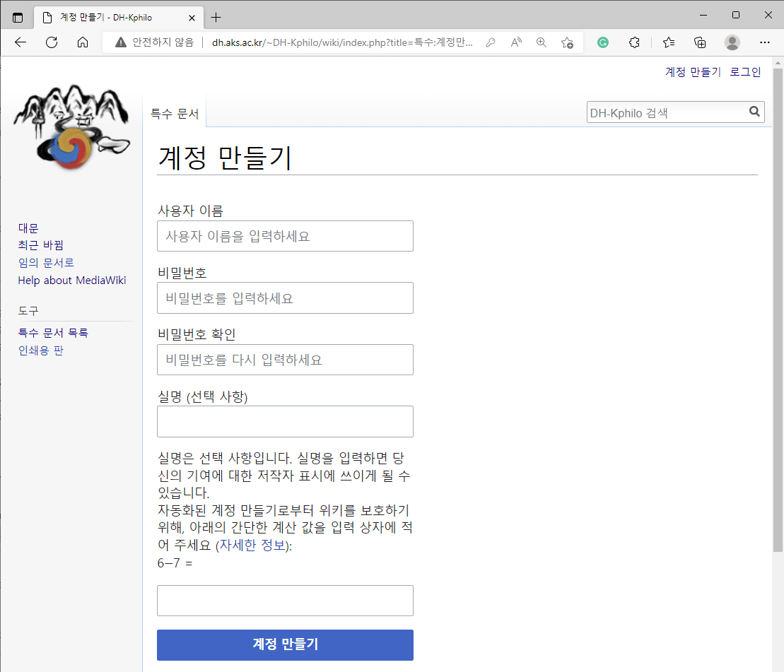
Task: Click the 로그인 link
Action: coord(745,72)
